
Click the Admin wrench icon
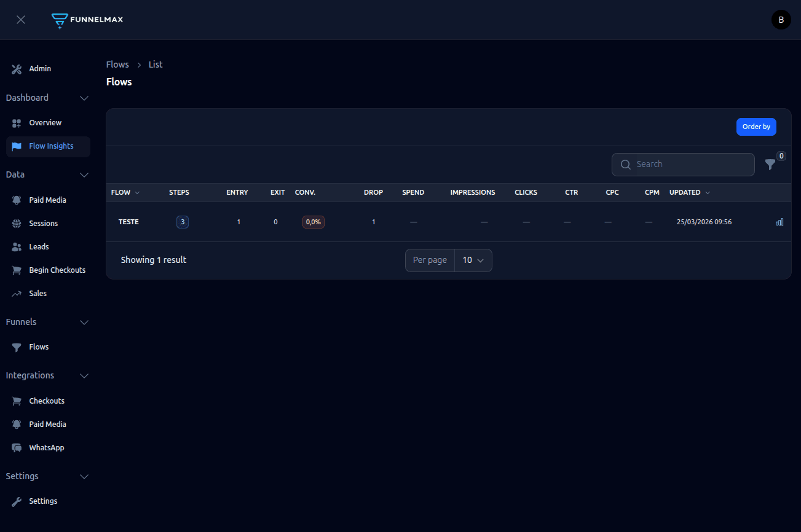tap(17, 69)
